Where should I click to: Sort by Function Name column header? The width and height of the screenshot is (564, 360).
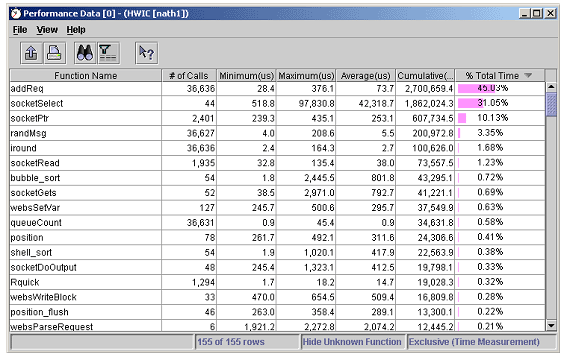86,76
